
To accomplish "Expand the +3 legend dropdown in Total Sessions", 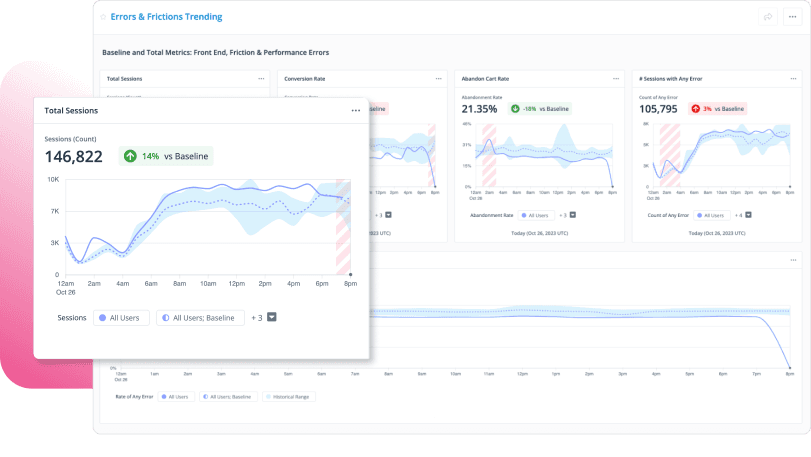I will (x=271, y=317).
